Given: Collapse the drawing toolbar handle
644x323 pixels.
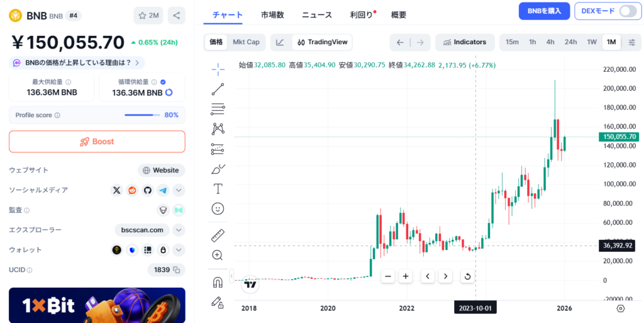Looking at the screenshot, I should 231,275.
